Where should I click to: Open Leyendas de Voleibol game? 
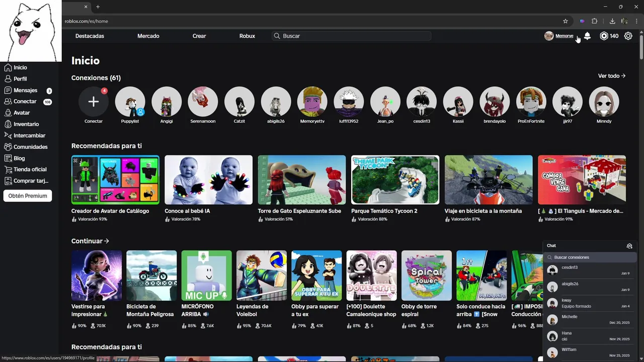262,276
